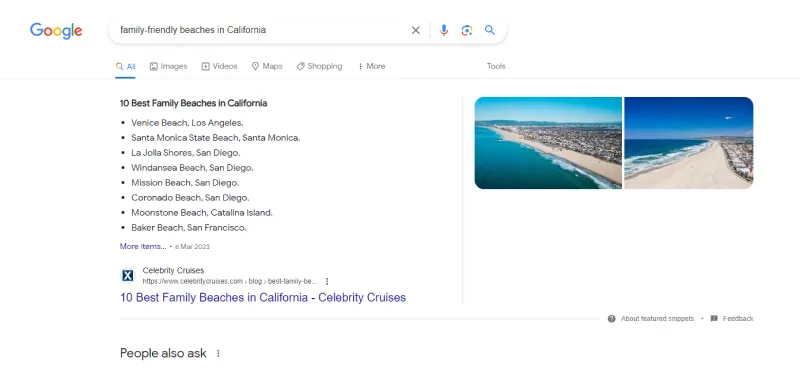Follow the More items link
The image size is (800, 373).
click(143, 246)
